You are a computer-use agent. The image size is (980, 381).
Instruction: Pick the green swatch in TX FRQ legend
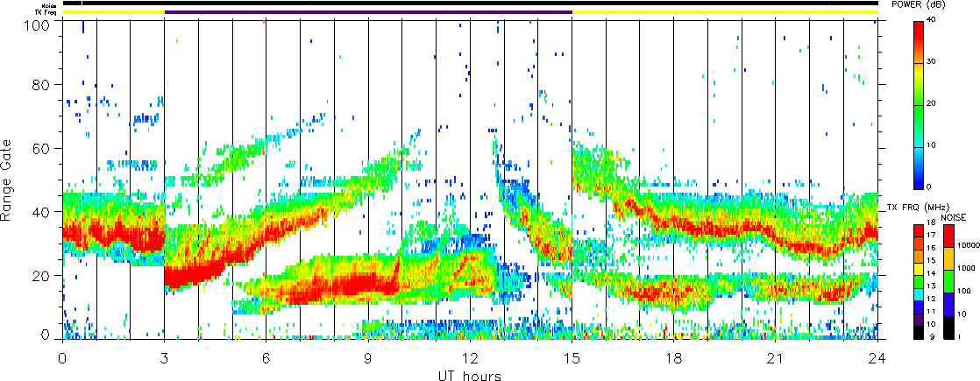pyautogui.click(x=920, y=284)
